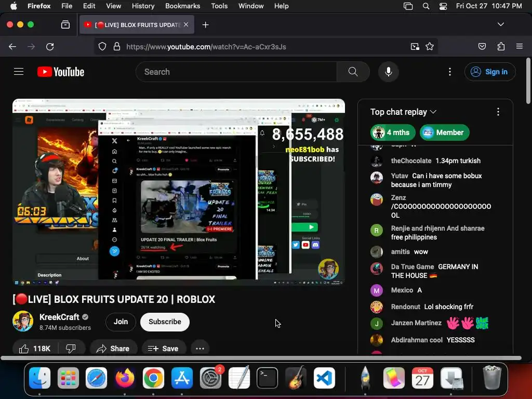Click the Member badge chip
This screenshot has height=399, width=532.
(x=445, y=132)
